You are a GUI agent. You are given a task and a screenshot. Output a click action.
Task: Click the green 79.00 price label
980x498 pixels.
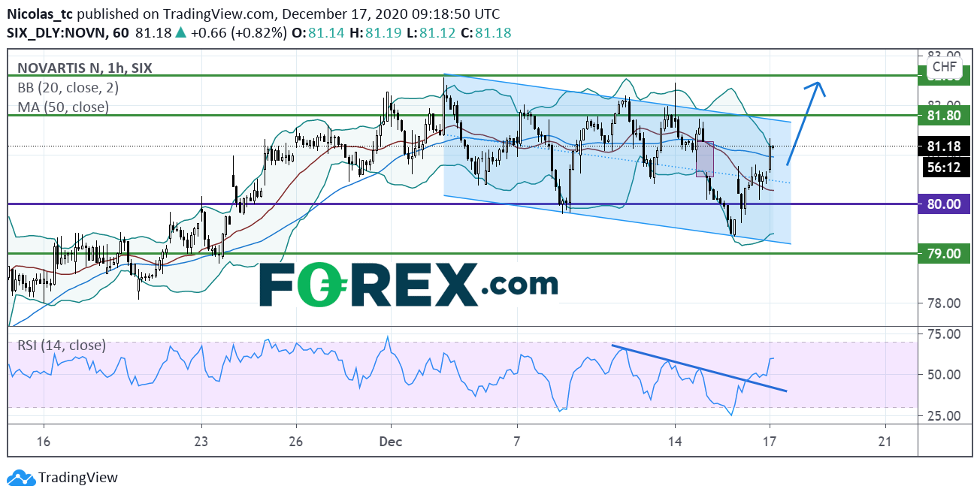[943, 254]
